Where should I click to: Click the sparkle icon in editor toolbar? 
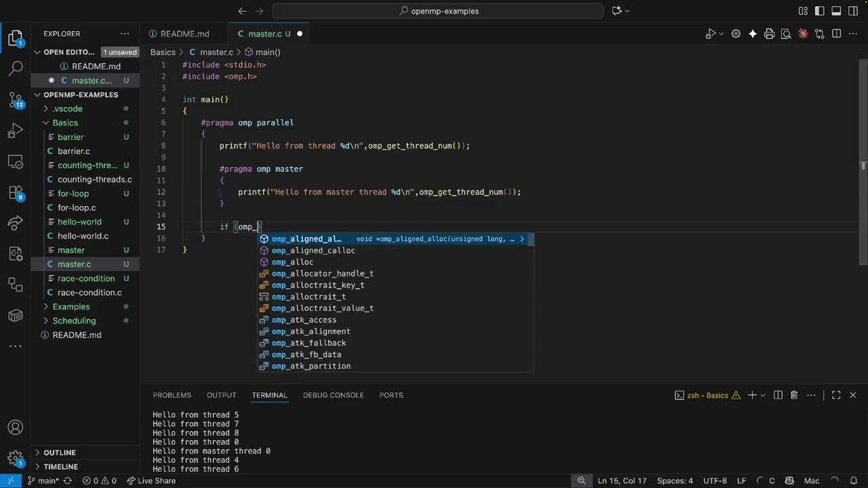click(x=753, y=34)
